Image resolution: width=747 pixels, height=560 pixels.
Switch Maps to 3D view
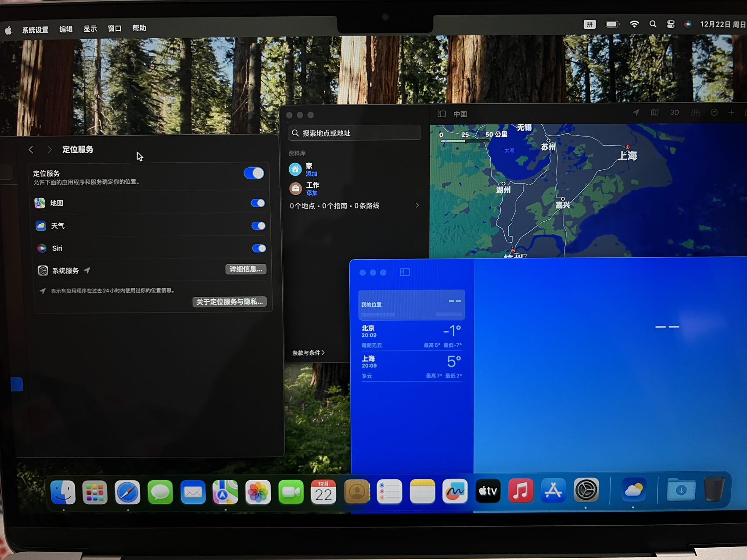pyautogui.click(x=674, y=113)
